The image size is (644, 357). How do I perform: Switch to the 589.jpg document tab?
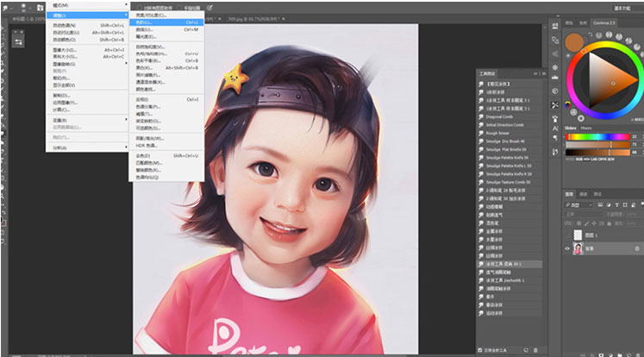[254, 18]
